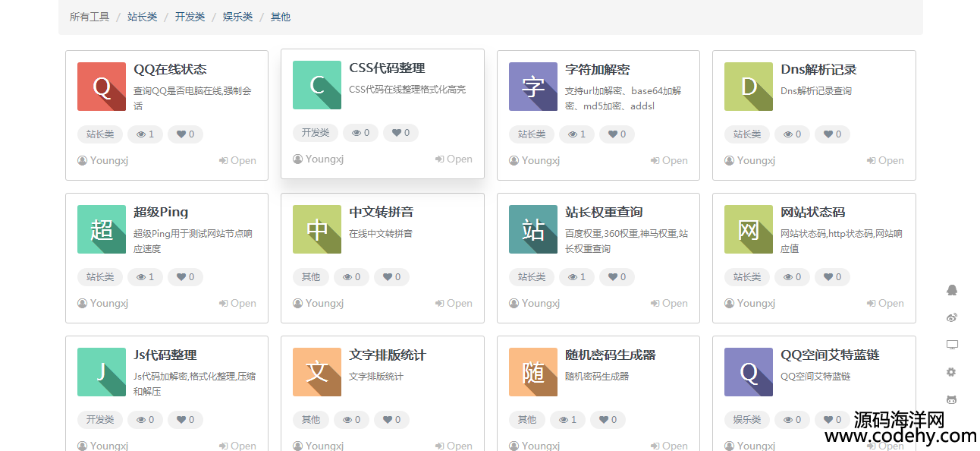This screenshot has height=451, width=980.
Task: Click the 随 icon for 随机密码生成器
Action: tap(533, 372)
